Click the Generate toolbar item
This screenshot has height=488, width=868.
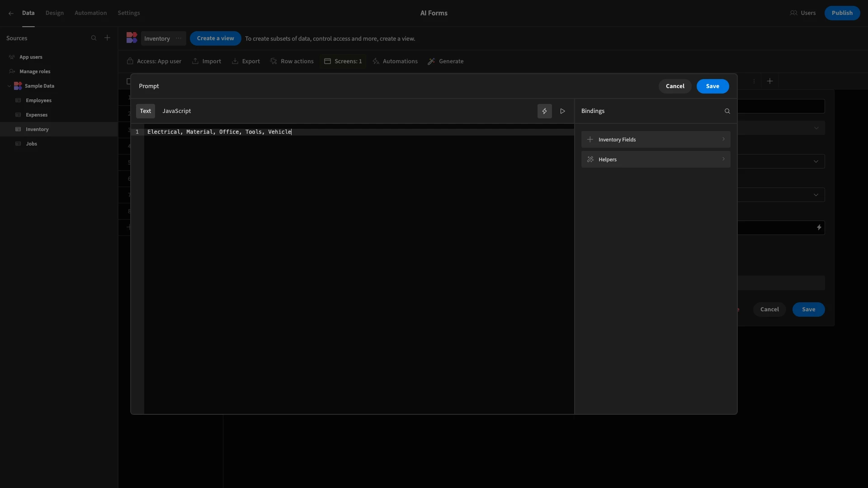[x=446, y=61]
